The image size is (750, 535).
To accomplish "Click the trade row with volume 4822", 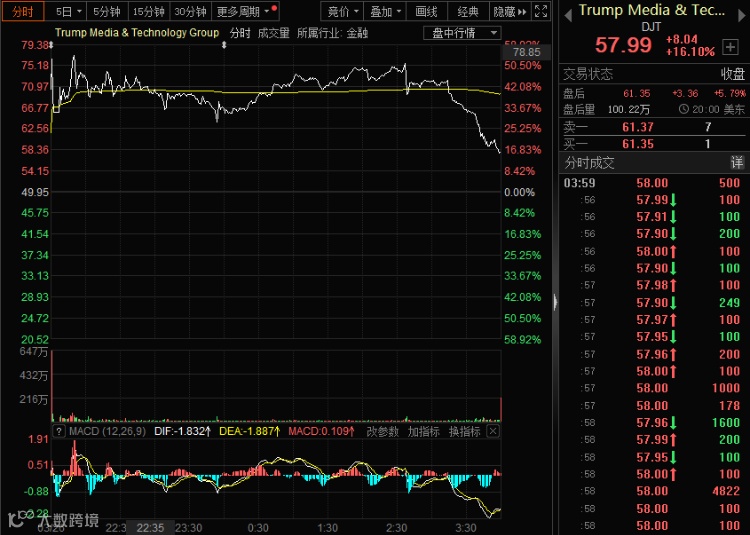I will click(x=654, y=491).
